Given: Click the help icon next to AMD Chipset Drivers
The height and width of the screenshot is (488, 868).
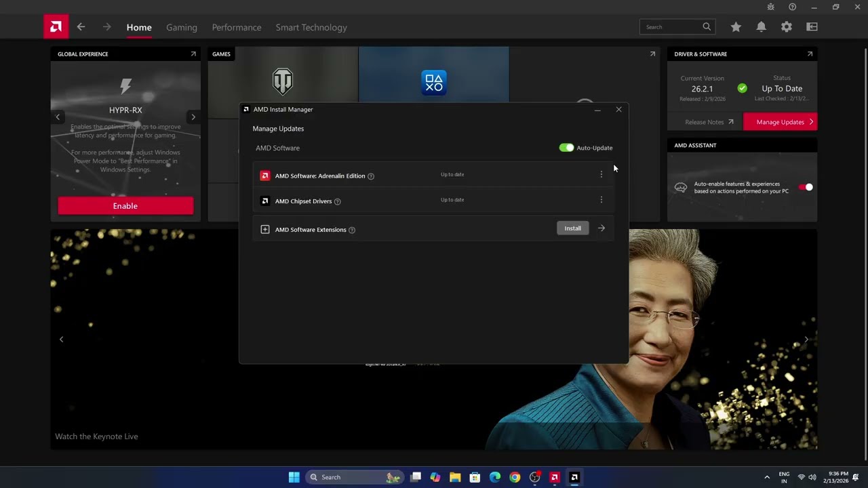Looking at the screenshot, I should [x=338, y=201].
